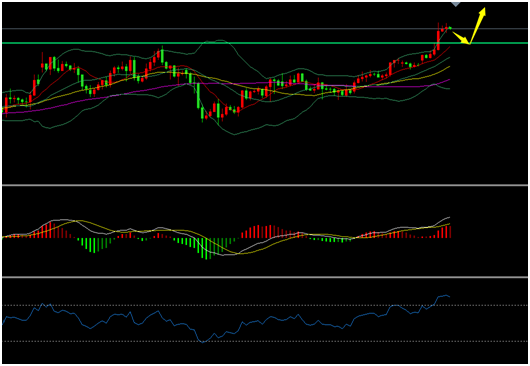530x366 pixels.
Task: Select the short yellow downward arrow
Action: 461,38
